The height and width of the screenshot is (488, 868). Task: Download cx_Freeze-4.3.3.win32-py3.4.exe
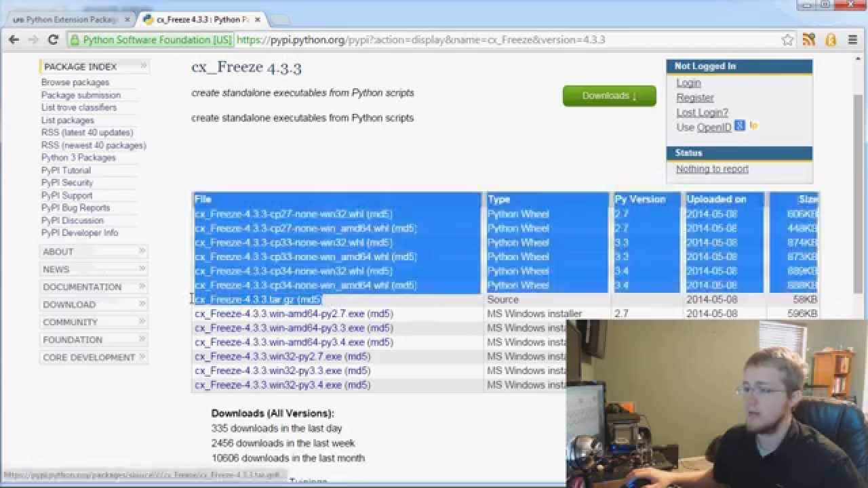pos(269,385)
